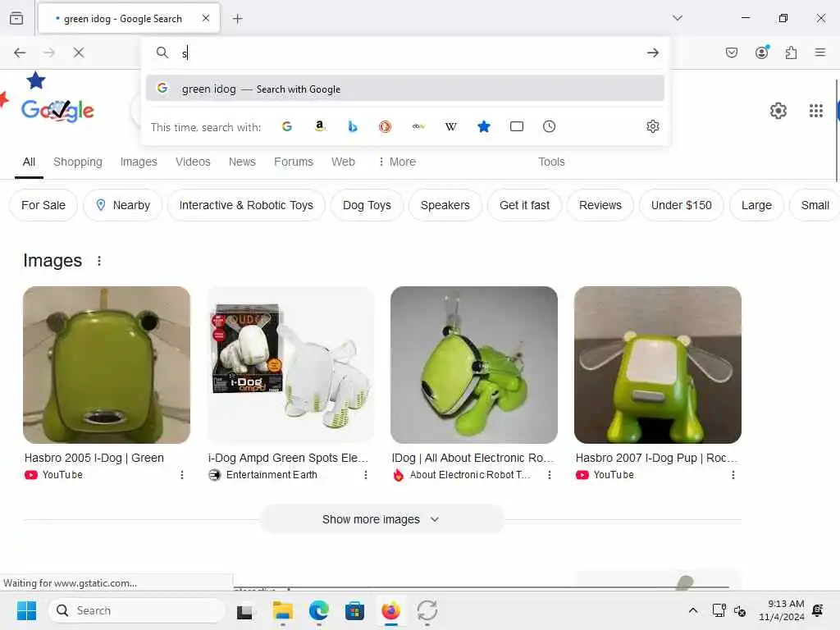Viewport: 840px width, 630px height.
Task: Apply the For Sale filter chip
Action: point(43,205)
